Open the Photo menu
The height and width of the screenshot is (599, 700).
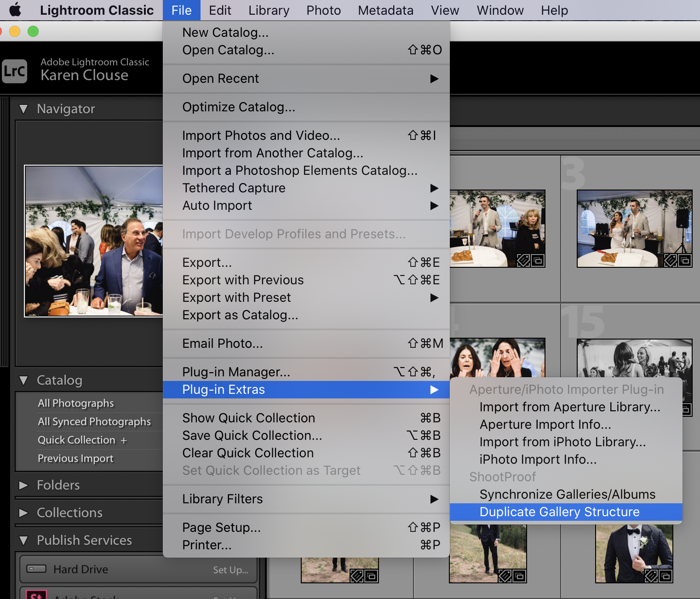324,10
